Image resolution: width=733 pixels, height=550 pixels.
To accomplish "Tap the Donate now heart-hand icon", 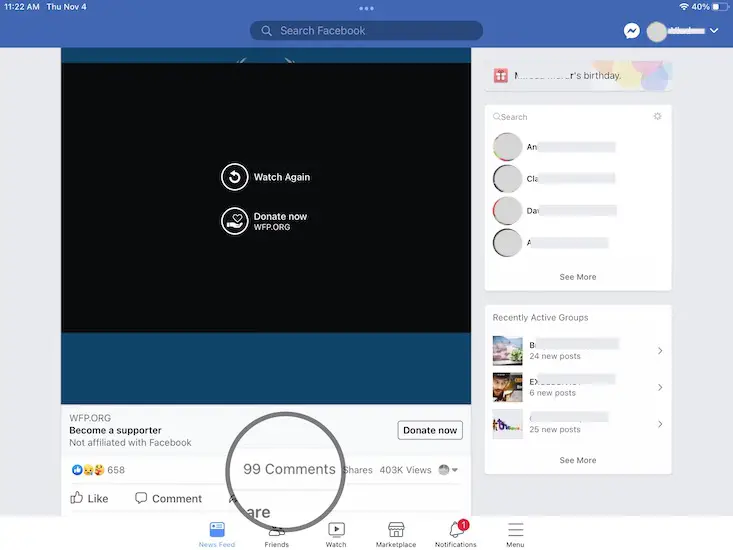I will click(234, 221).
